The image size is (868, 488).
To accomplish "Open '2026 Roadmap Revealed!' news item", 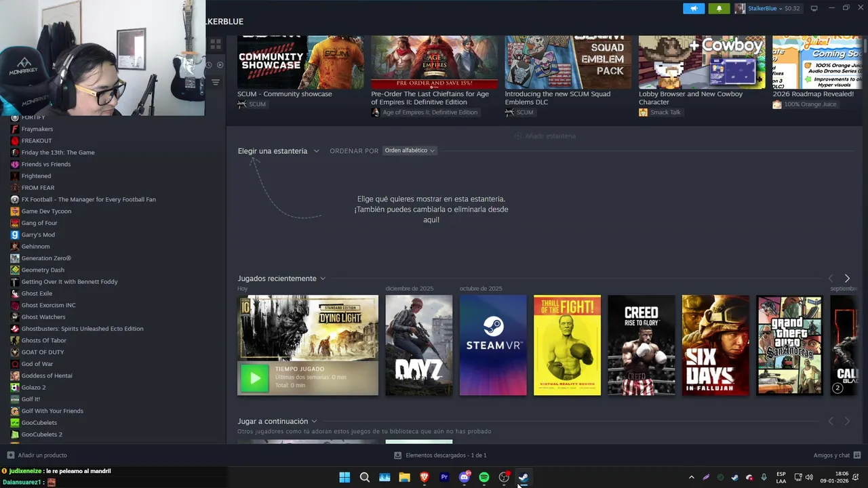I will click(813, 94).
